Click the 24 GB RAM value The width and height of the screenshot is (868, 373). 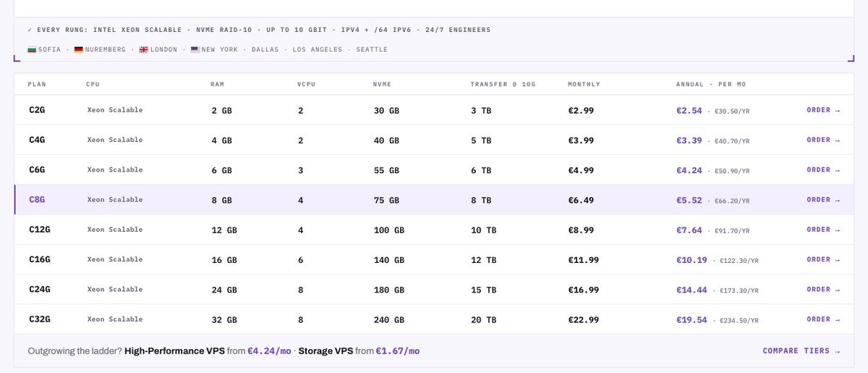(224, 290)
